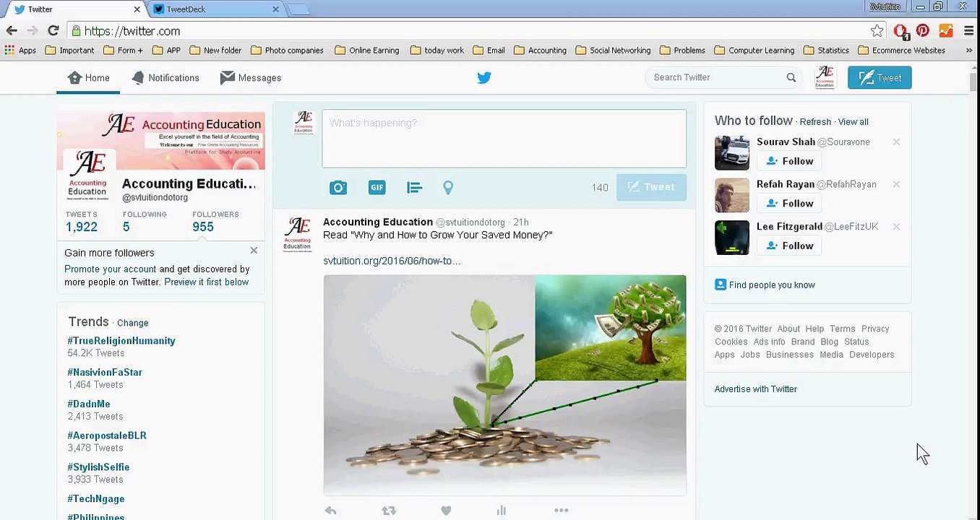
Task: Close the Gain more followers prompt
Action: (x=254, y=251)
